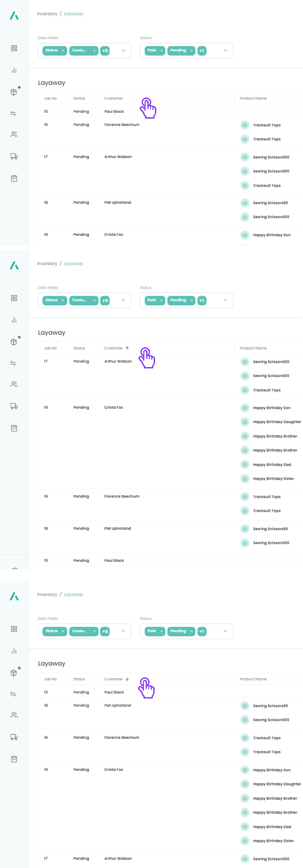The height and width of the screenshot is (868, 303).
Task: Click delivery truck icon in bottom screenshot sidebar
Action: coord(14,737)
